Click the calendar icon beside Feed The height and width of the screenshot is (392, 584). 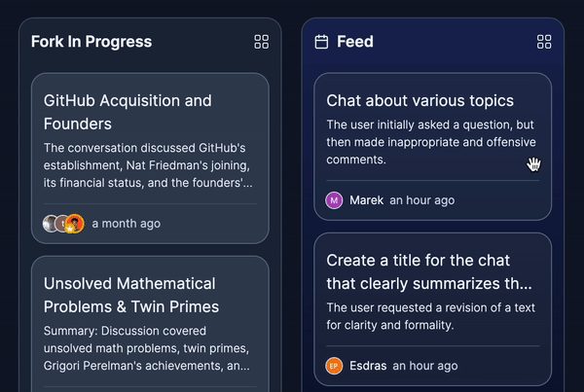321,42
